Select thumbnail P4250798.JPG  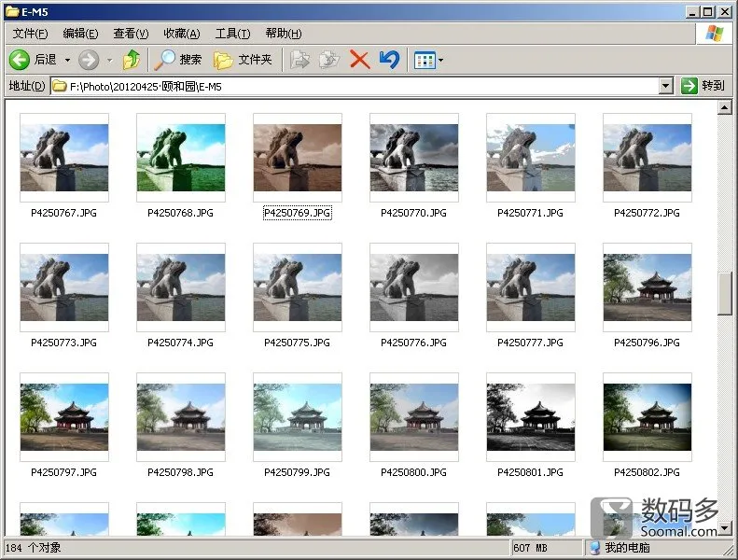pyautogui.click(x=181, y=417)
